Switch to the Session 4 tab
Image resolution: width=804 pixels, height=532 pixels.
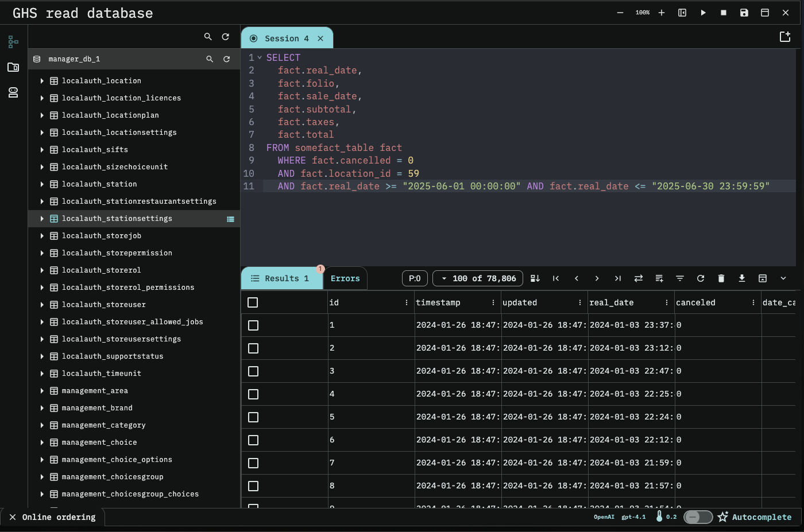(287, 38)
